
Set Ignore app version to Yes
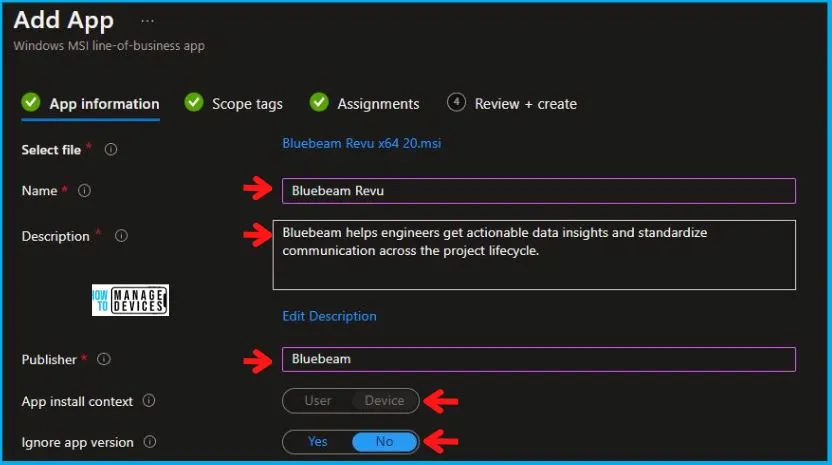pyautogui.click(x=318, y=442)
